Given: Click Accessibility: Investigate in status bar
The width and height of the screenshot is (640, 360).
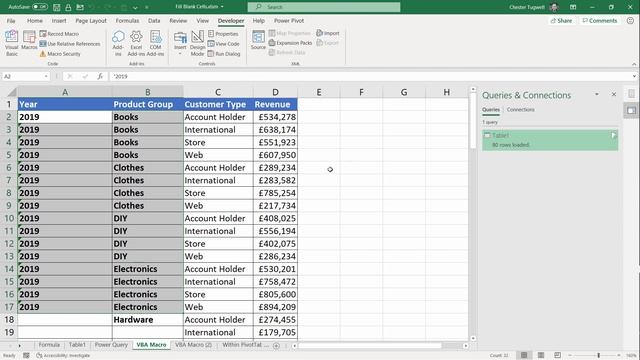Looking at the screenshot, I should click(x=63, y=356).
